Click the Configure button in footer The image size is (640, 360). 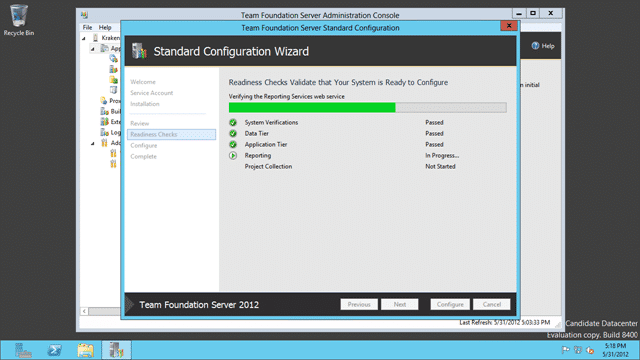pyautogui.click(x=450, y=304)
